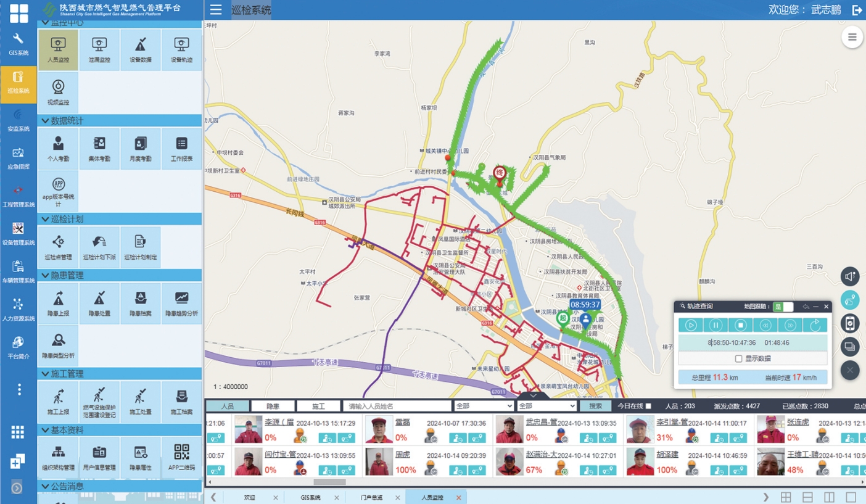Open the 工作报表 tile
866x504 pixels.
[x=181, y=149]
